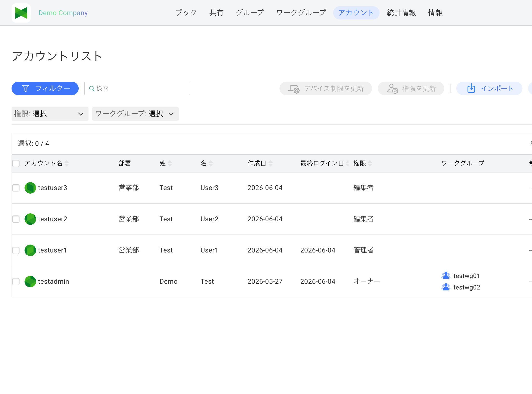This screenshot has height=394, width=532.
Task: Select the testuser3 row checkbox
Action: 16,188
